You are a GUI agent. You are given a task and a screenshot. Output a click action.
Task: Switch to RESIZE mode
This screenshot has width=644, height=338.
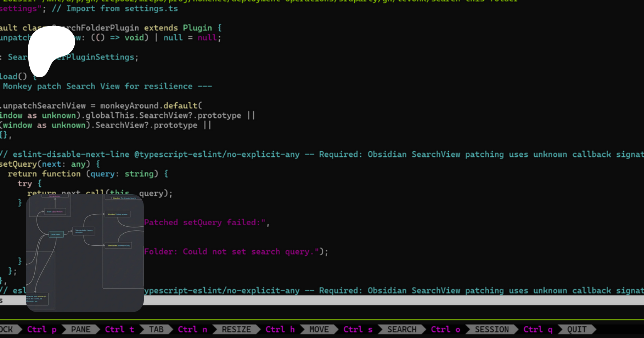(x=236, y=329)
